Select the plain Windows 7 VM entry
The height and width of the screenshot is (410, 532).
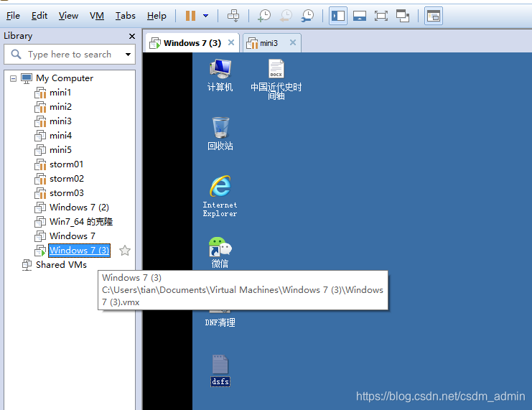(x=73, y=236)
